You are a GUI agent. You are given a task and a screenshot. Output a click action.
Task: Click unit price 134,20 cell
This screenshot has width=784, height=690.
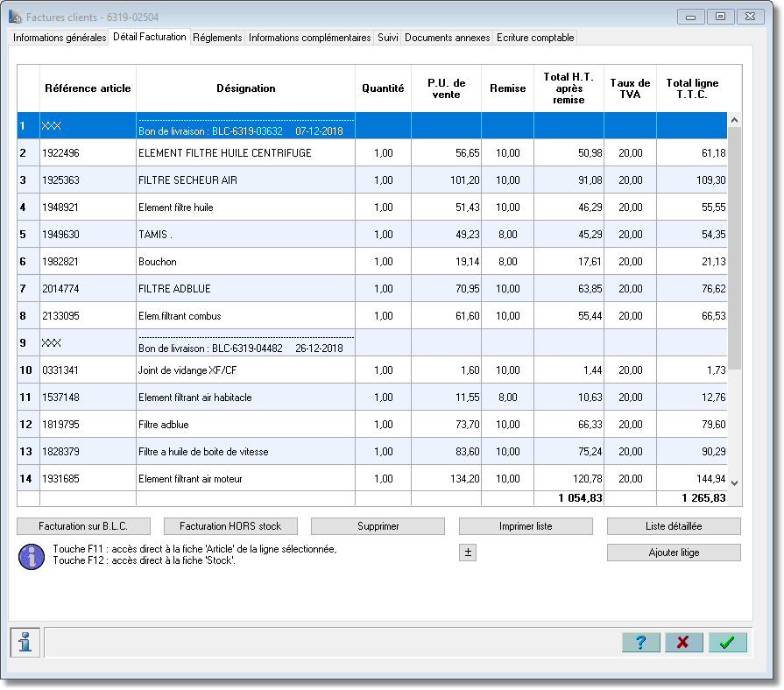(x=446, y=479)
